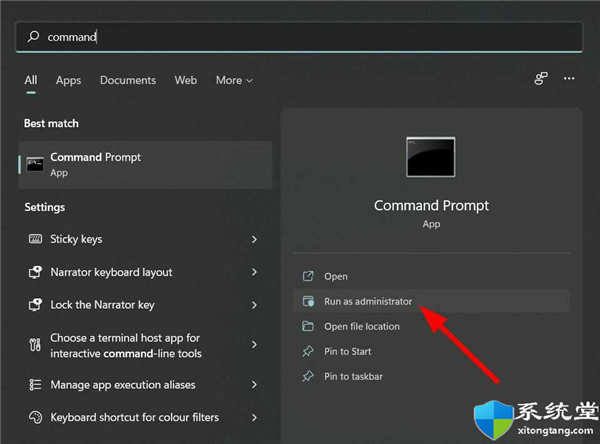
Task: Expand Sticky keys chevron
Action: [254, 239]
